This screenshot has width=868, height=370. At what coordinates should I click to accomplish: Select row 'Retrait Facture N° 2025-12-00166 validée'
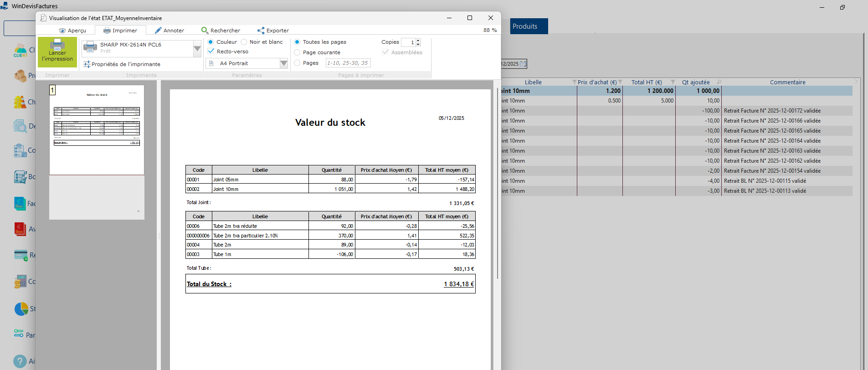677,121
